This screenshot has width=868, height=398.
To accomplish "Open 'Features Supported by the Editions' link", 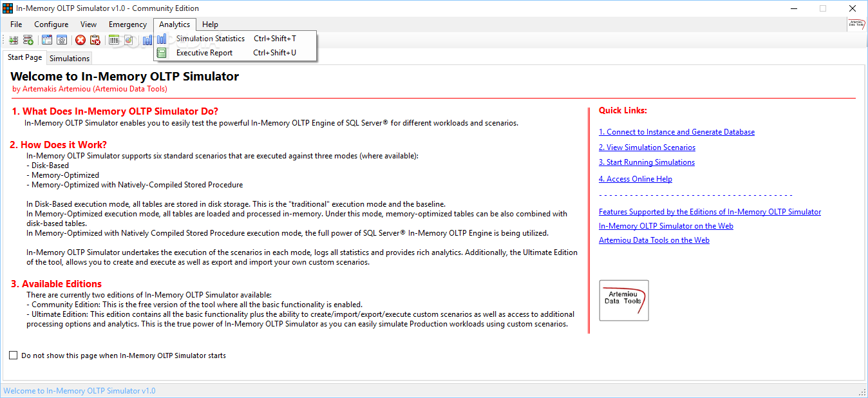I will [x=710, y=212].
